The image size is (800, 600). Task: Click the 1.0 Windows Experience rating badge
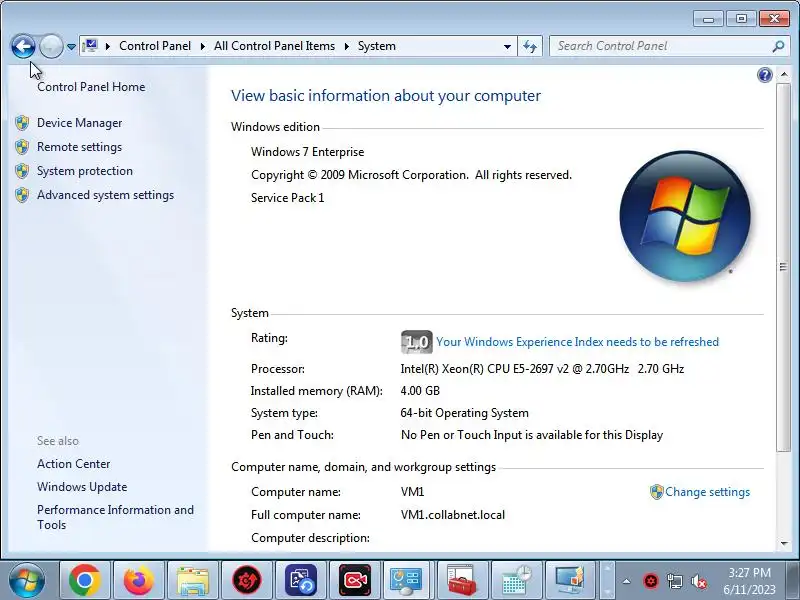pos(417,342)
